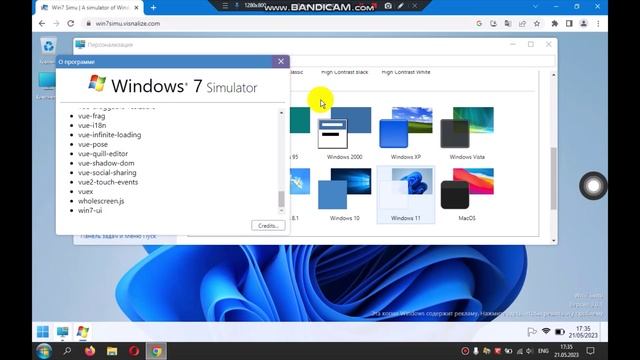The height and width of the screenshot is (360, 640).
Task: Open the host taskbar search magnifier
Action: tap(67, 351)
